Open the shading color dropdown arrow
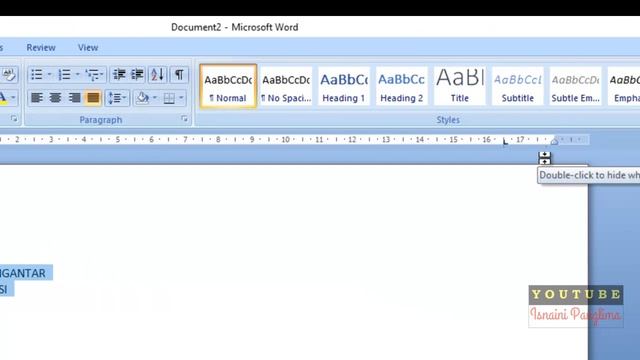The width and height of the screenshot is (640, 360). pos(155,98)
